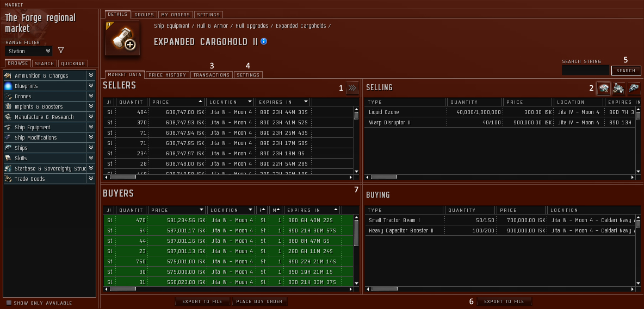Click the Ship Equipment category icon in browse list
The image size is (644, 309).
tap(8, 128)
